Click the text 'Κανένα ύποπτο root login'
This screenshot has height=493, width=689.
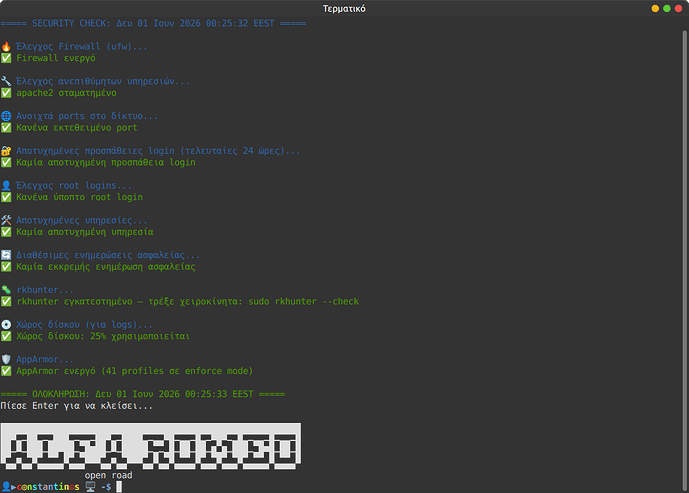tap(80, 197)
